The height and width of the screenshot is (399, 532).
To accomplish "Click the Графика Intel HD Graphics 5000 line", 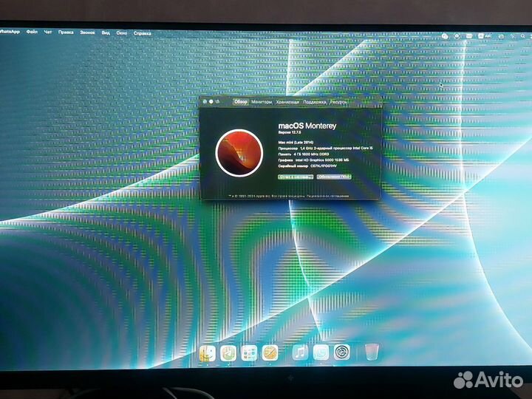I will coord(313,160).
